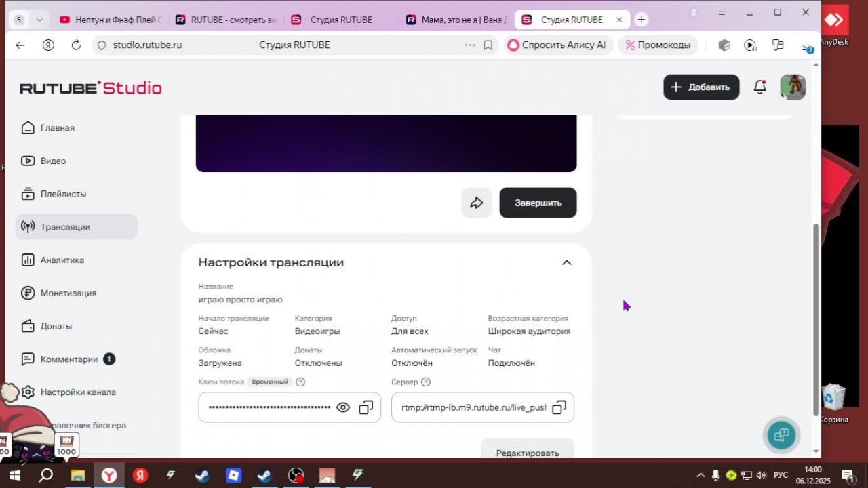This screenshot has height=488, width=868.
Task: Show hidden system tray icons
Action: pyautogui.click(x=701, y=475)
